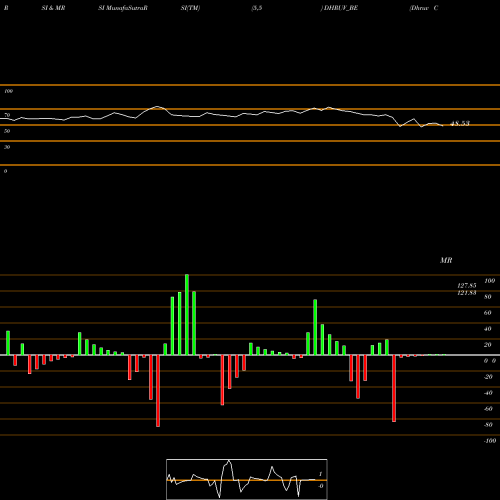Click the MR axis label -100
500x500 pixels.
tap(490, 441)
